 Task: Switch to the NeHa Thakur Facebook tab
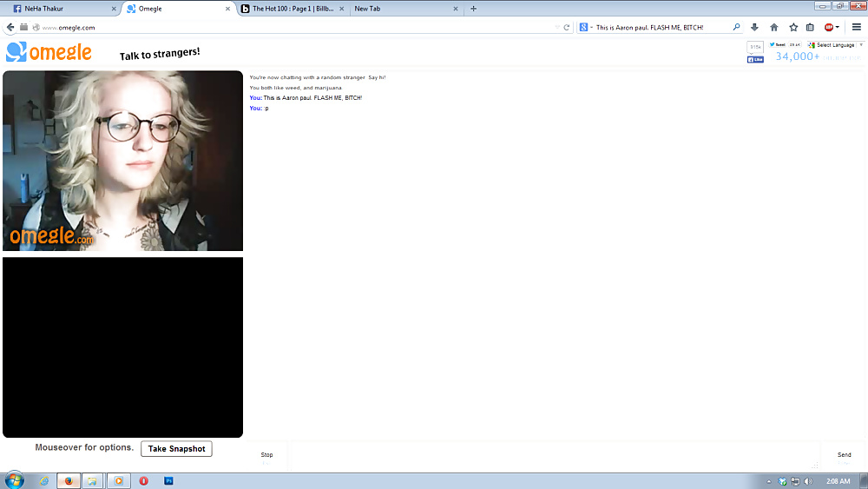pos(62,9)
